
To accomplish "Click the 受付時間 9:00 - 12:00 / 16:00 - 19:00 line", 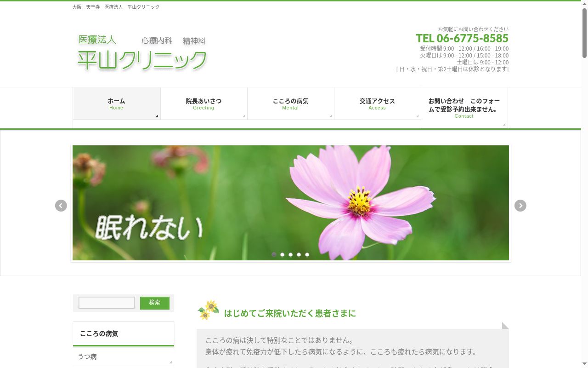I will tap(464, 48).
